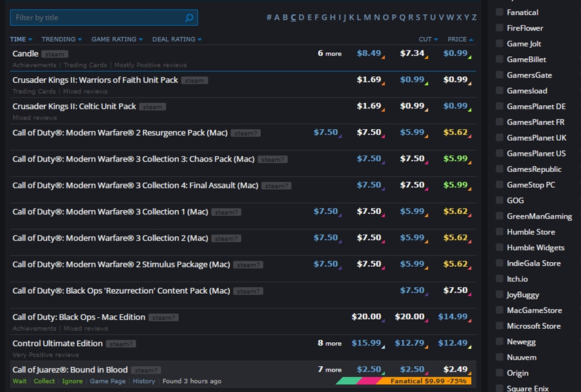Click steam? tag on Call of Juarez
This screenshot has width=581, height=392.
[x=146, y=371]
